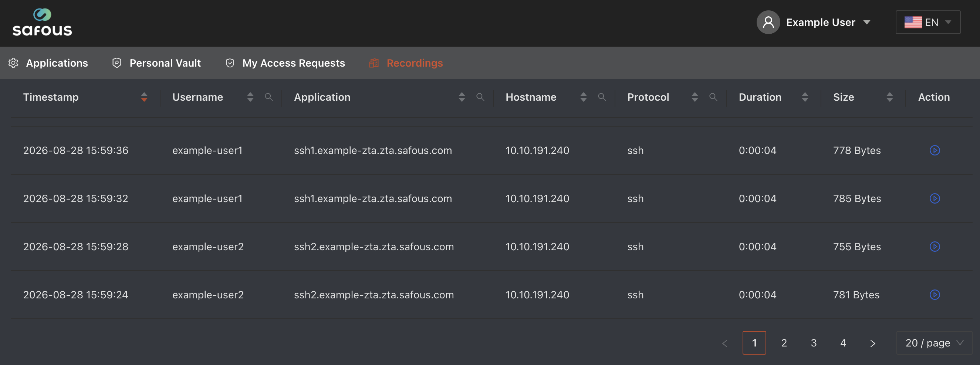Image resolution: width=980 pixels, height=365 pixels.
Task: Click the user avatar icon
Action: pos(768,22)
